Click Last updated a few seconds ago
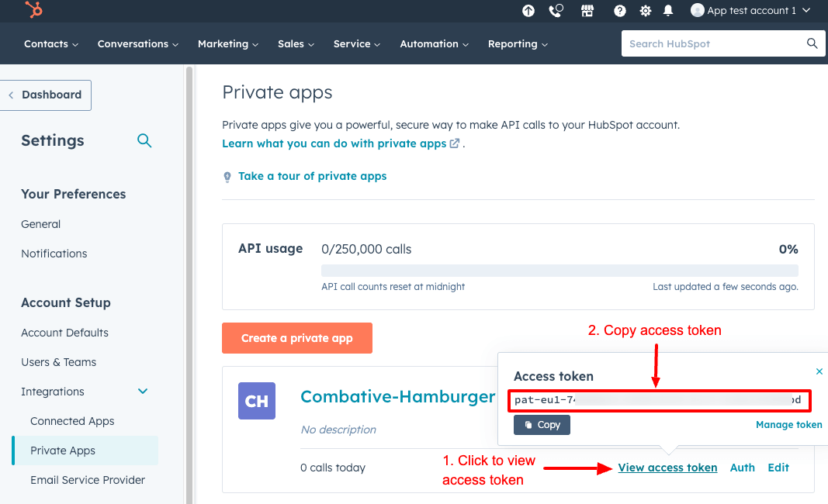 click(726, 287)
